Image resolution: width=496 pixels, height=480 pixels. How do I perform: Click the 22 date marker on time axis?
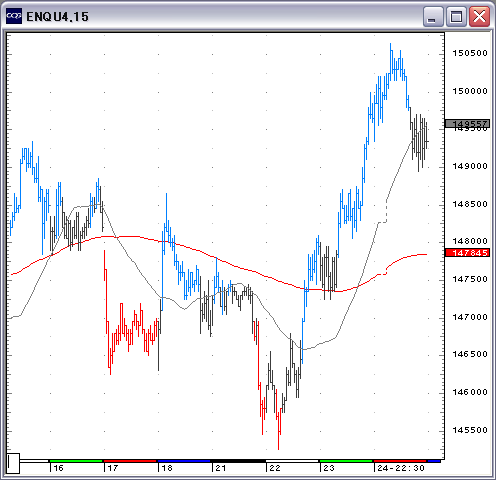click(275, 468)
